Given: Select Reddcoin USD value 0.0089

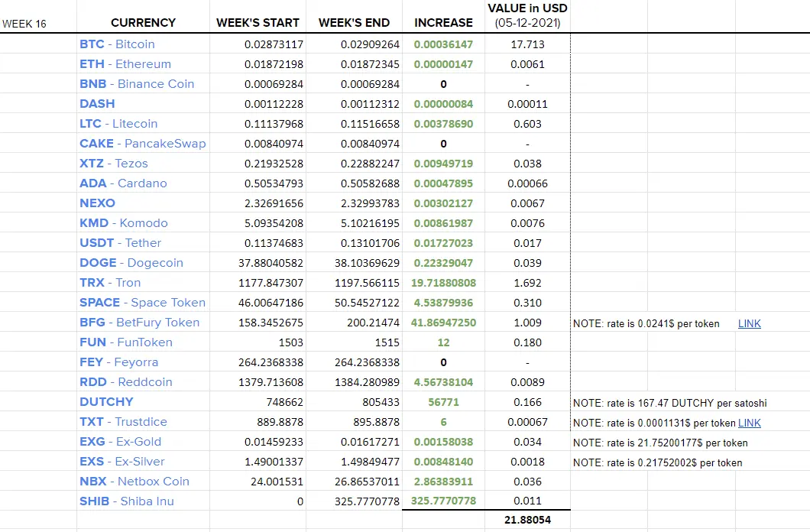Looking at the screenshot, I should pos(527,382).
